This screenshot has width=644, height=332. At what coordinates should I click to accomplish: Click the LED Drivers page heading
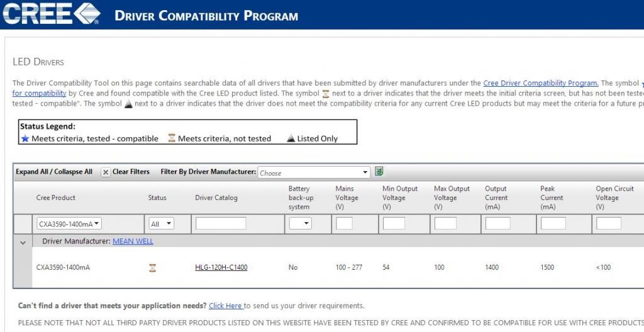pos(38,62)
